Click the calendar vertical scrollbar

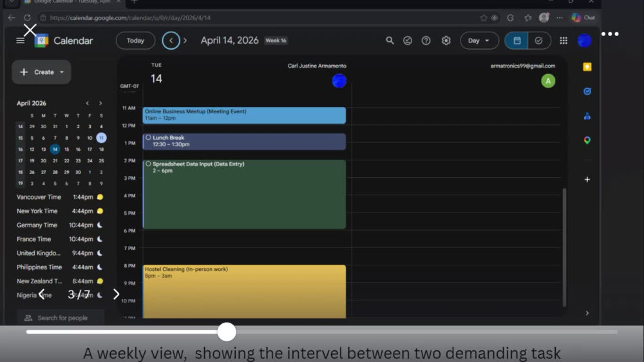point(564,247)
